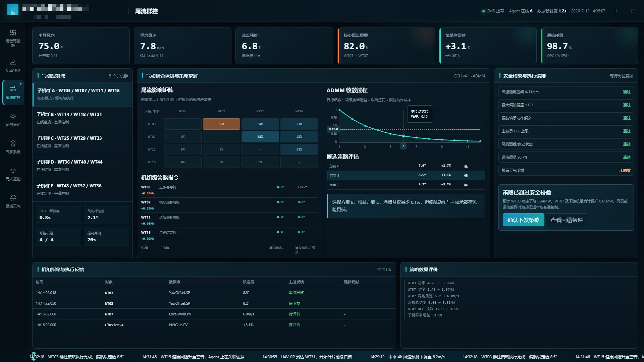Image resolution: width=644 pixels, height=362 pixels.
Task: Select 子机群 D - WT36 / WT40 / WT44
Action: tap(83, 166)
